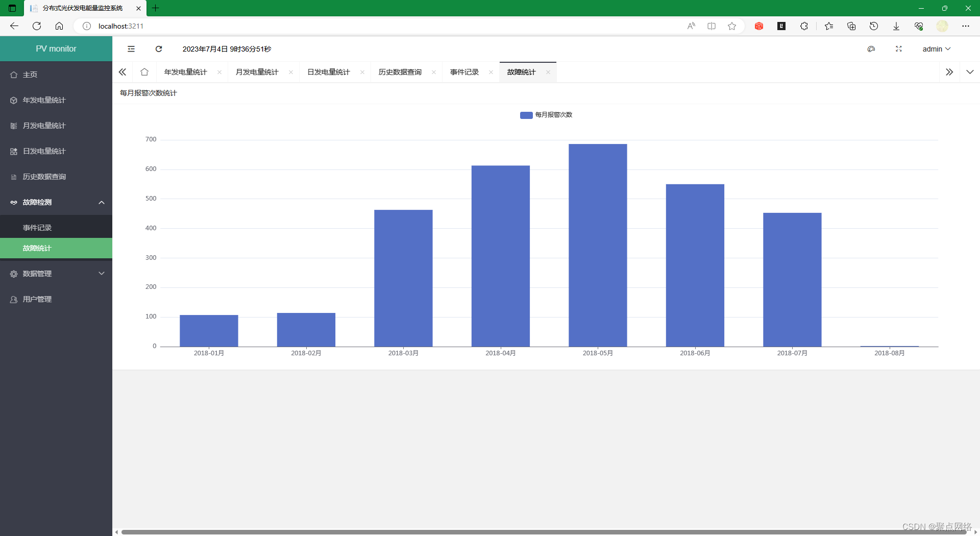Switch to 年发电量统计 tab
This screenshot has width=980, height=536.
pos(186,72)
